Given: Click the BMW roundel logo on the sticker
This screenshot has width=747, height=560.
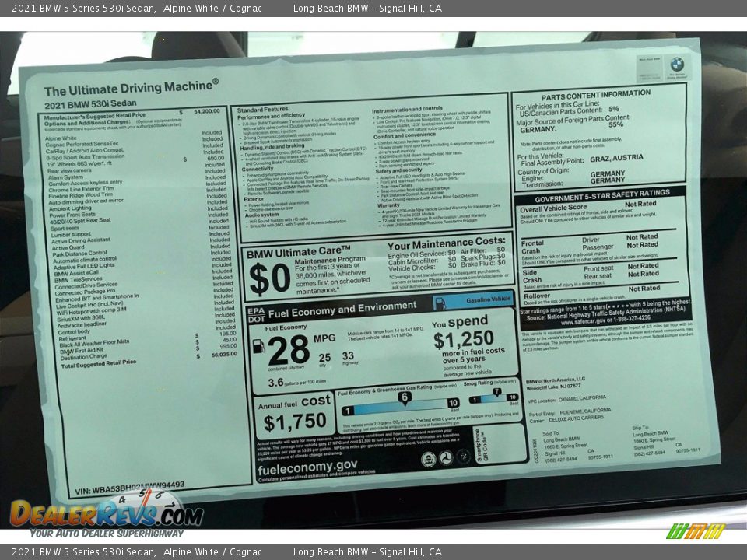Looking at the screenshot, I should (x=677, y=65).
